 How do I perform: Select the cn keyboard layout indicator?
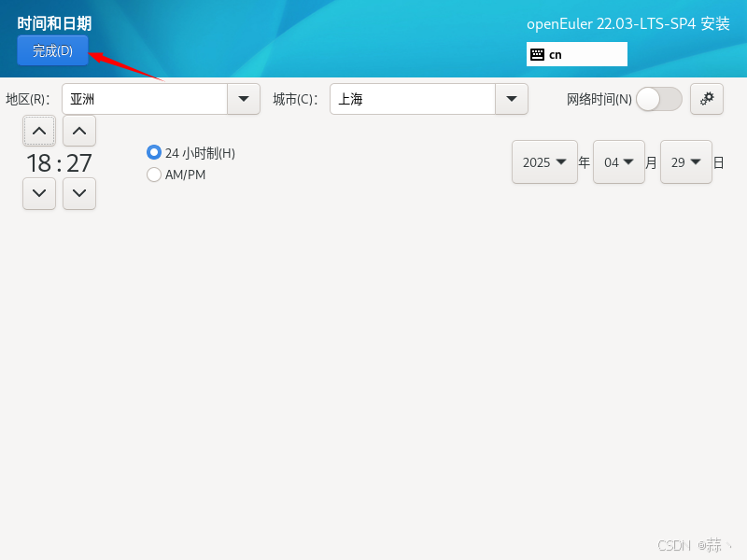click(576, 54)
